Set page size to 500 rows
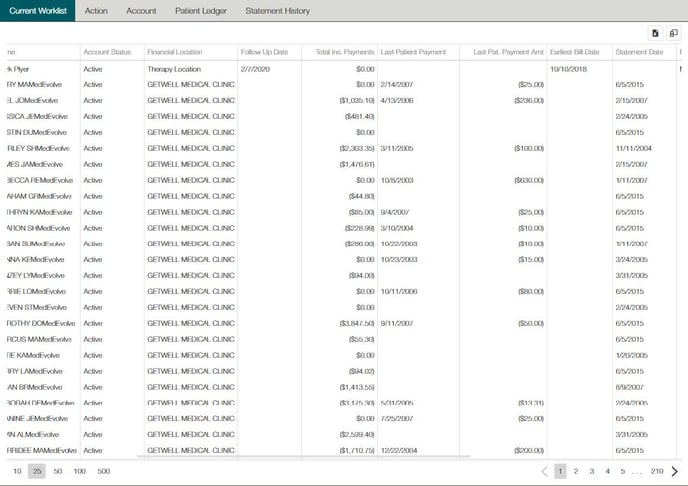The height and width of the screenshot is (486, 688). click(103, 471)
